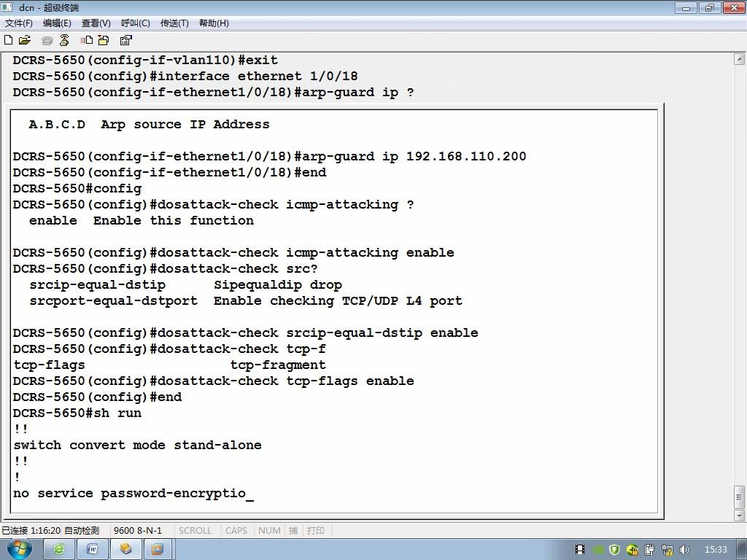Click the Receive file toolbar icon

pyautogui.click(x=104, y=41)
